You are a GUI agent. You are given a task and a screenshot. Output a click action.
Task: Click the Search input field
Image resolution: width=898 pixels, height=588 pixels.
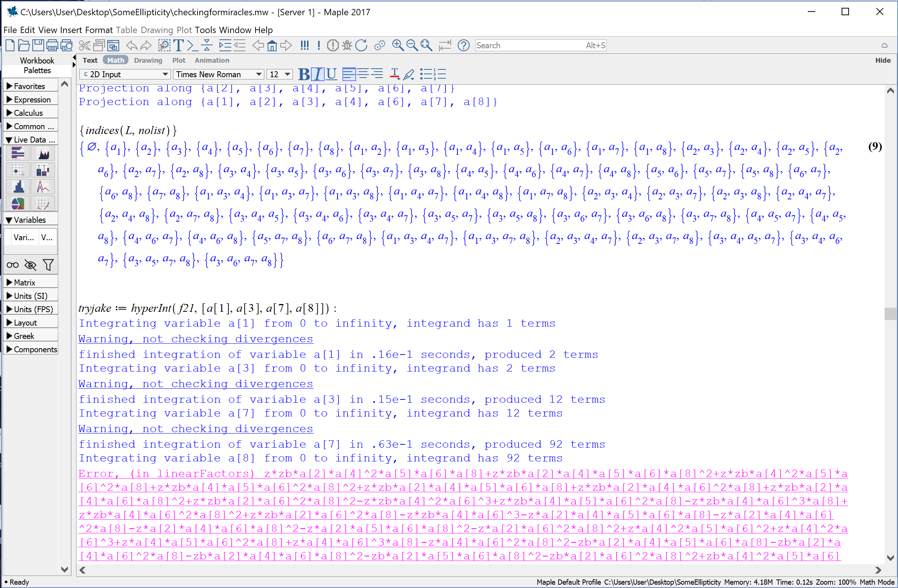(x=528, y=46)
